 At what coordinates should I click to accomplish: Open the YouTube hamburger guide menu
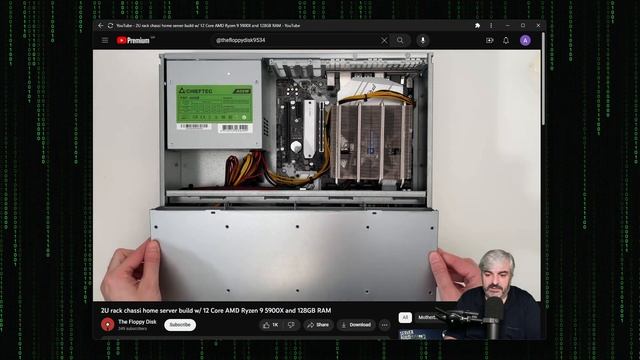pos(105,40)
